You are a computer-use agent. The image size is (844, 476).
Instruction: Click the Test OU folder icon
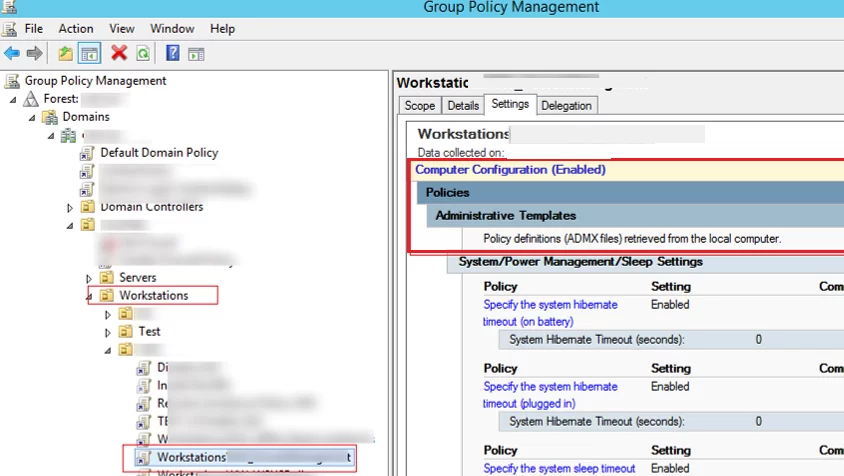tap(125, 332)
